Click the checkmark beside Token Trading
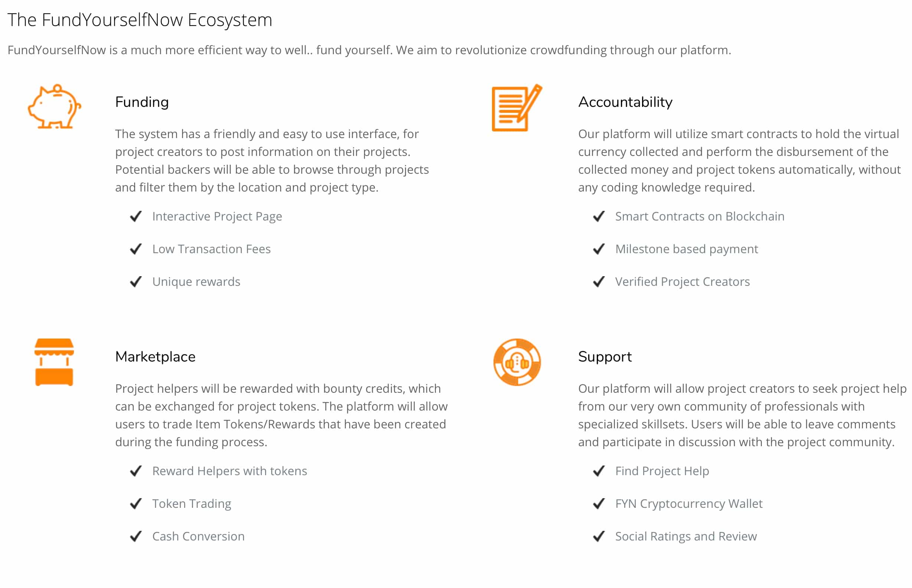 (136, 504)
